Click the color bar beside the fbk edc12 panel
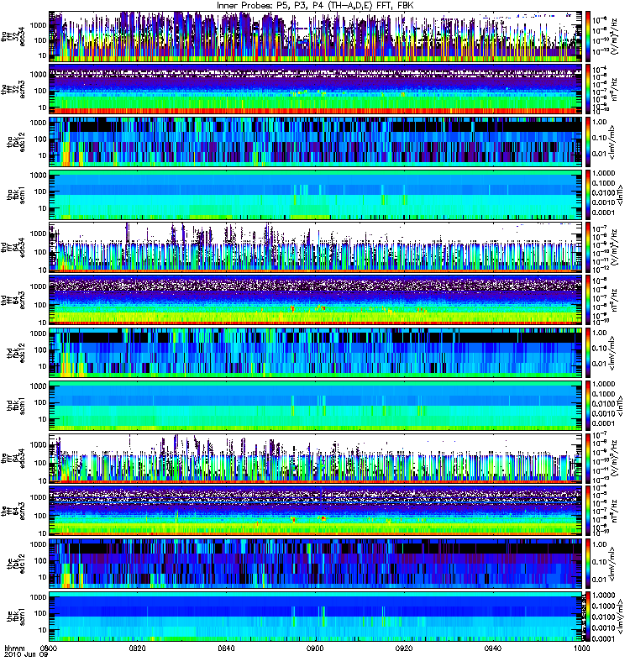 pyautogui.click(x=589, y=564)
